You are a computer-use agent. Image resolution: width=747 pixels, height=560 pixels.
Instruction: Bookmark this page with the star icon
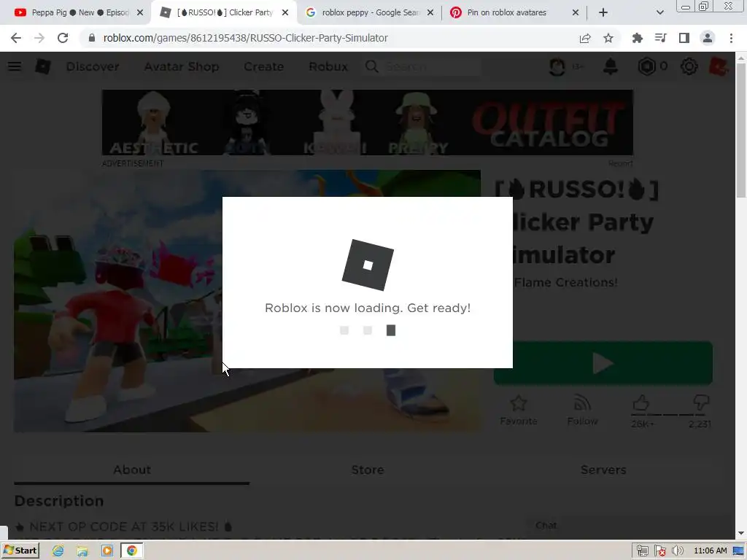click(x=608, y=38)
